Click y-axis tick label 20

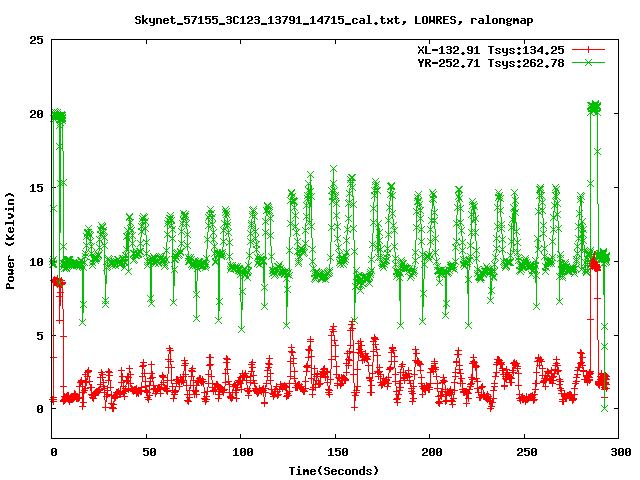tap(36, 114)
